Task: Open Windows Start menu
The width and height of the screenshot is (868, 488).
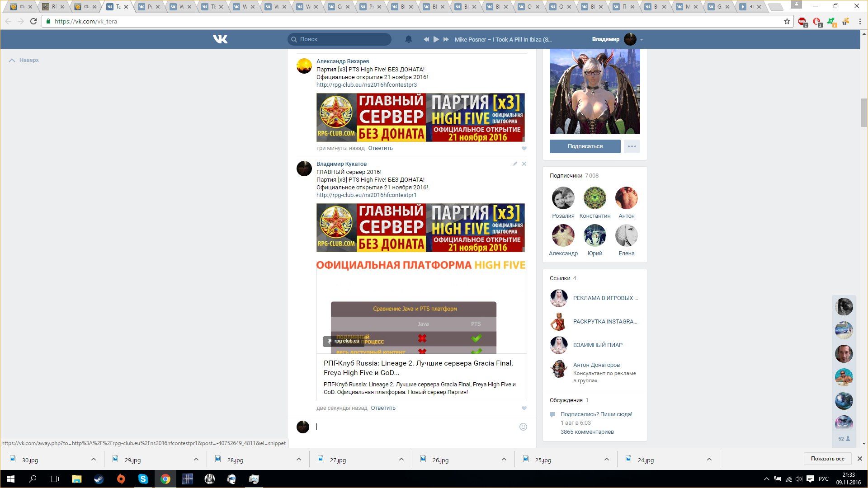Action: tap(11, 479)
